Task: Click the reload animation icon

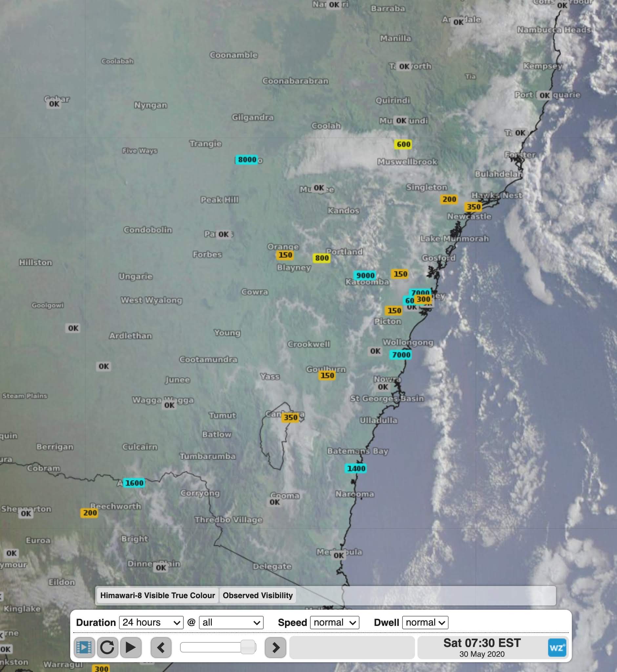Action: (x=108, y=647)
